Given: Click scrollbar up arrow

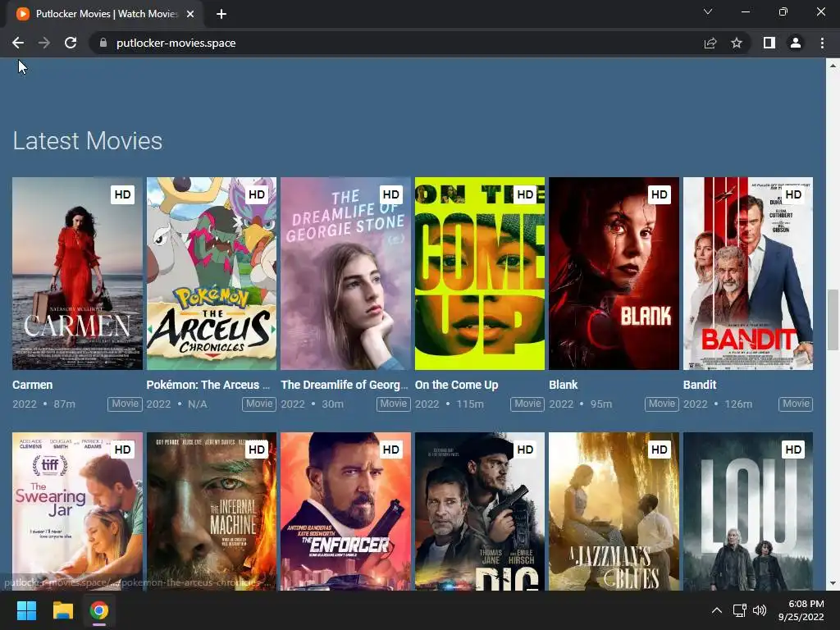Looking at the screenshot, I should click(833, 66).
